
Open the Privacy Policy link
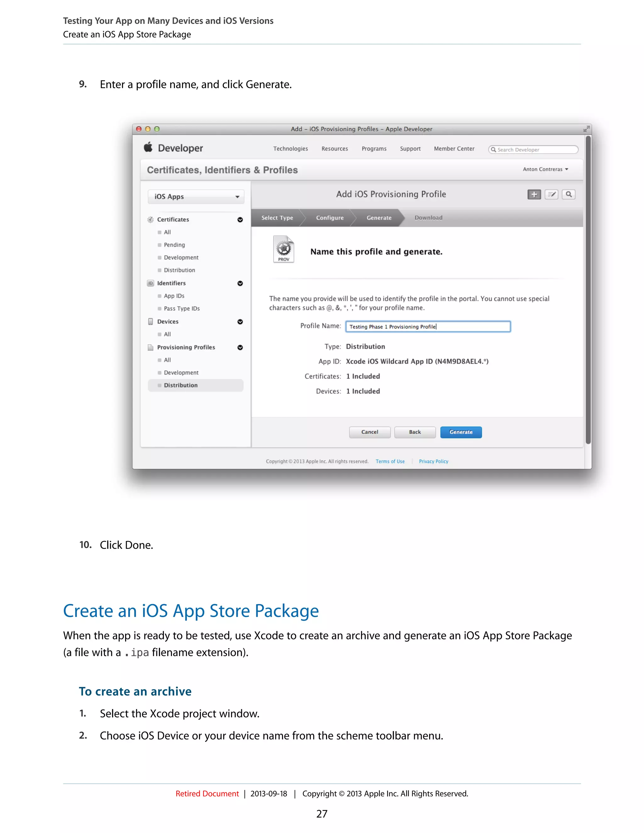pos(433,461)
